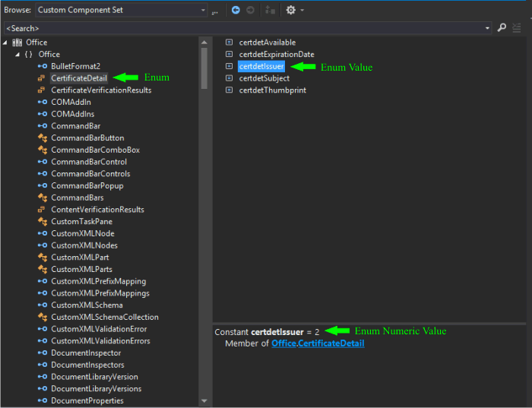
Task: Click the edit custom component set ellipsis button
Action: [215, 12]
